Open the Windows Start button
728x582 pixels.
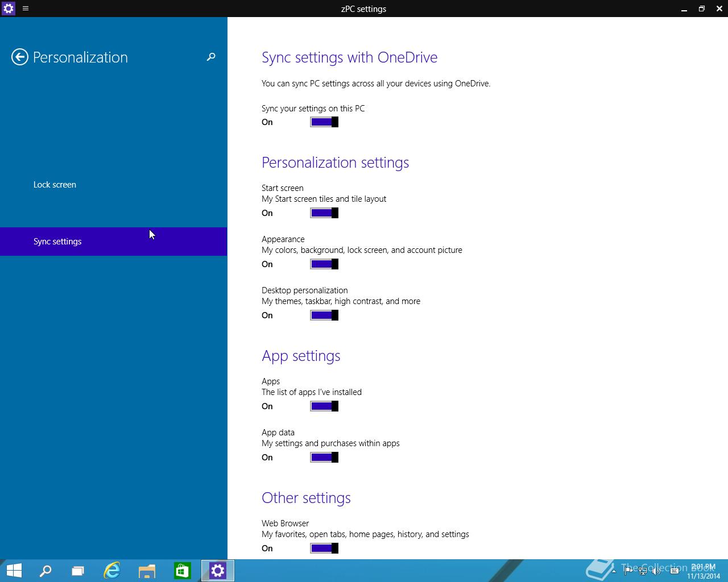point(14,571)
